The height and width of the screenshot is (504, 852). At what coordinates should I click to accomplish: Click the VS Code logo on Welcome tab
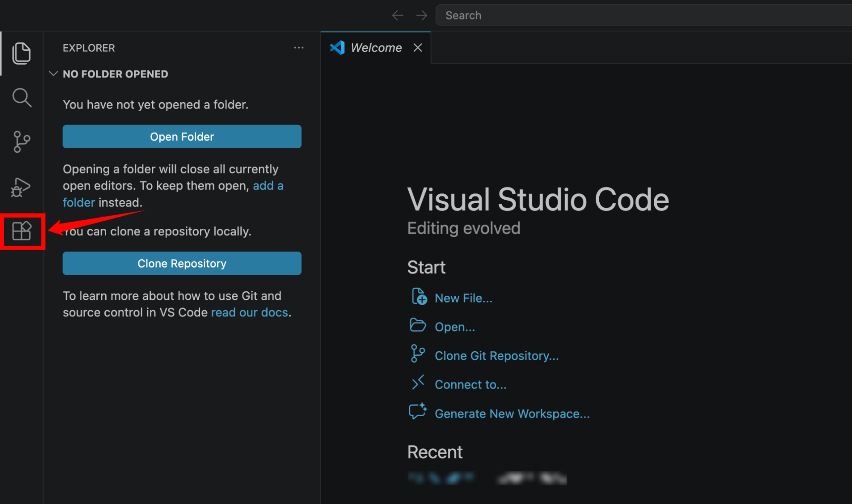(337, 48)
